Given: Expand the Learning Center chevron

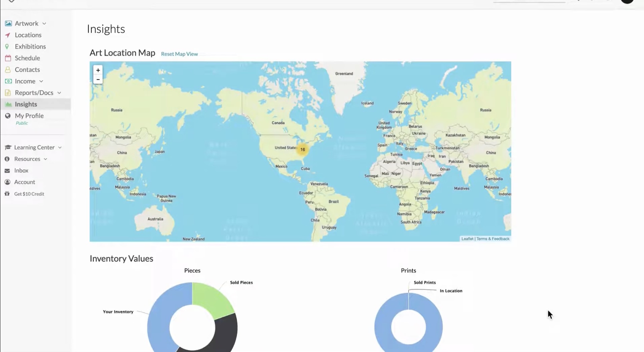Looking at the screenshot, I should click(60, 148).
